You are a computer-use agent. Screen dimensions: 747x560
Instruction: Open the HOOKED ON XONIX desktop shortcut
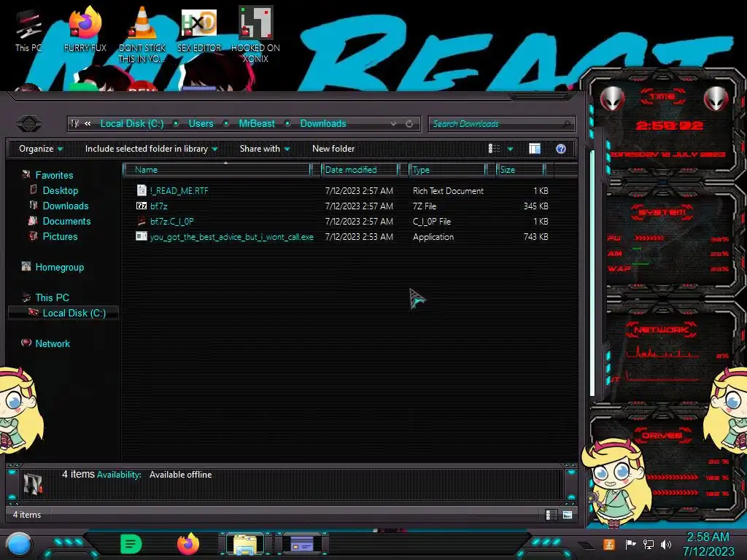click(x=255, y=34)
